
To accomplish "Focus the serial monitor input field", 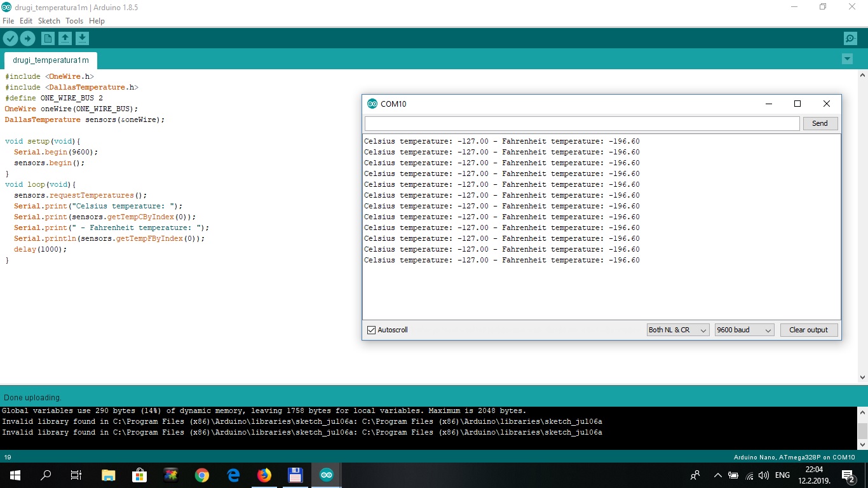I will pos(582,123).
